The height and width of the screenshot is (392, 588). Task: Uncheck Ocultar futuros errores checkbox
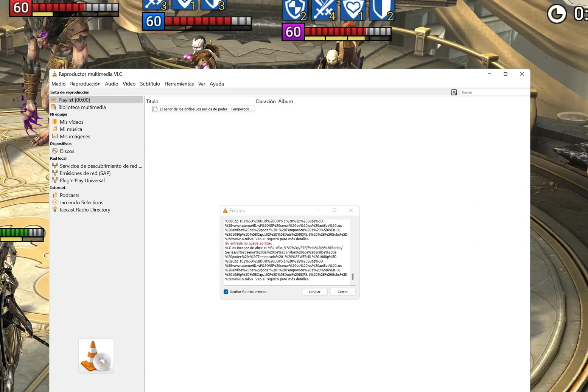pos(226,292)
